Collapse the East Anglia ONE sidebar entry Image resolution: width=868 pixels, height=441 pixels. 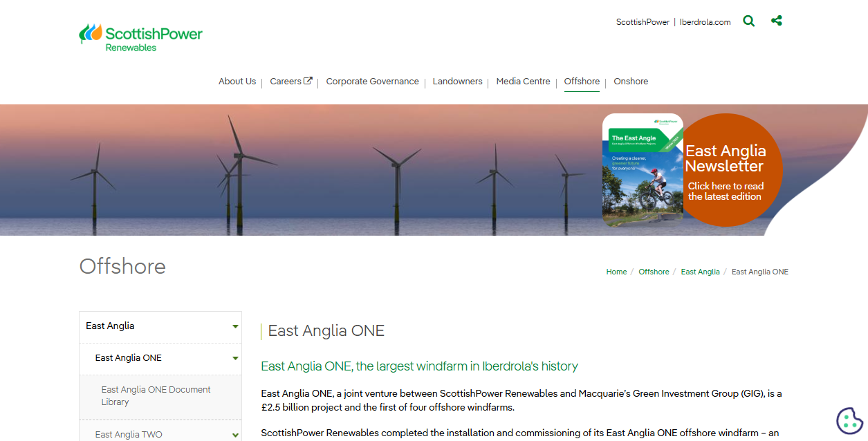pyautogui.click(x=235, y=359)
